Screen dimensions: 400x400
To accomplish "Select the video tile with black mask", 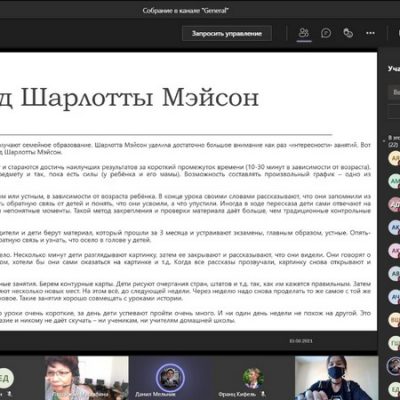I will [x=336, y=378].
